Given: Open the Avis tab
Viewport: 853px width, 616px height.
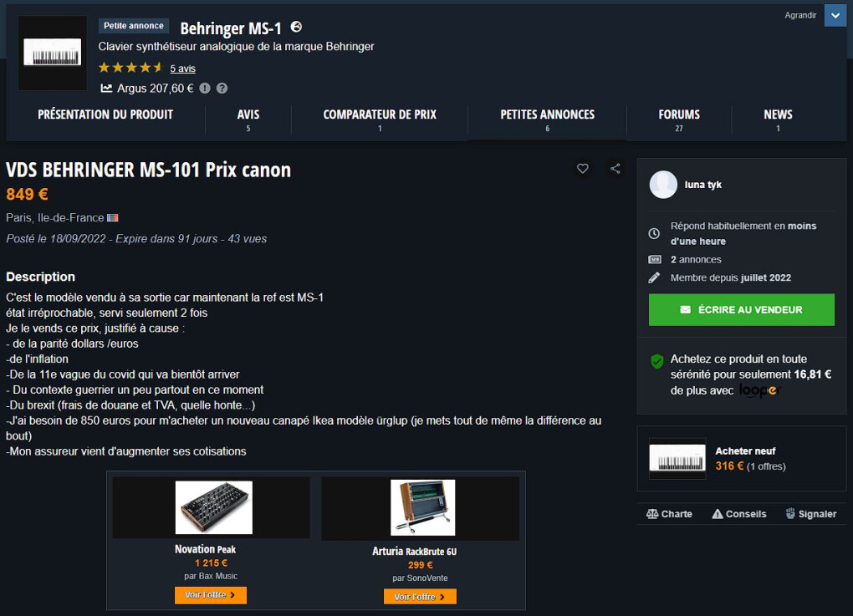Looking at the screenshot, I should point(248,120).
